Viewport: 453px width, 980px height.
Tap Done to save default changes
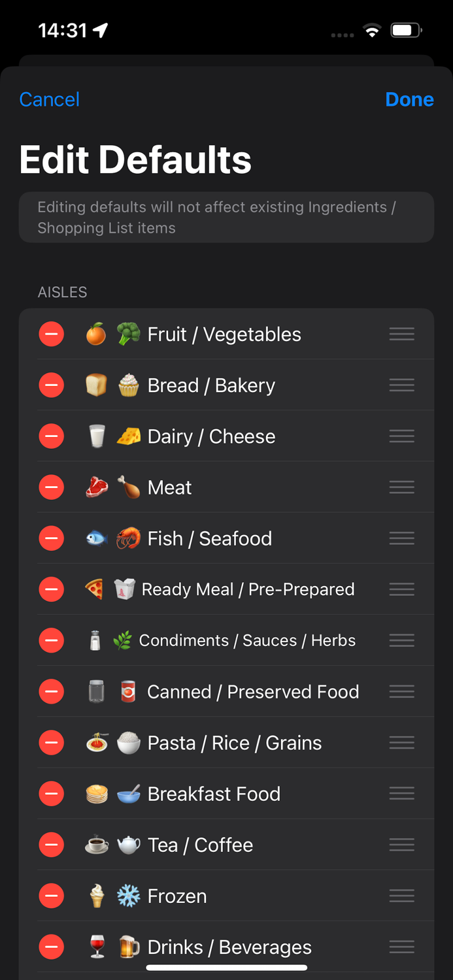click(409, 99)
